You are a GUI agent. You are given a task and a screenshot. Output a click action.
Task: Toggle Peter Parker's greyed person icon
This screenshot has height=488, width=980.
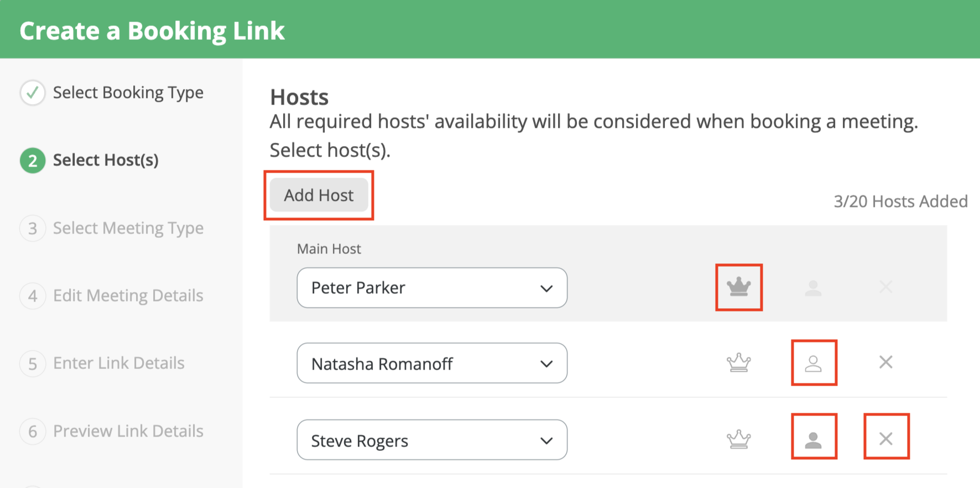coord(814,288)
